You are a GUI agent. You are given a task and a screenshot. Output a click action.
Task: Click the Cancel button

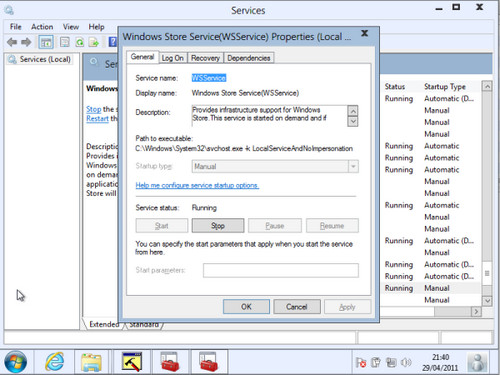pyautogui.click(x=297, y=307)
